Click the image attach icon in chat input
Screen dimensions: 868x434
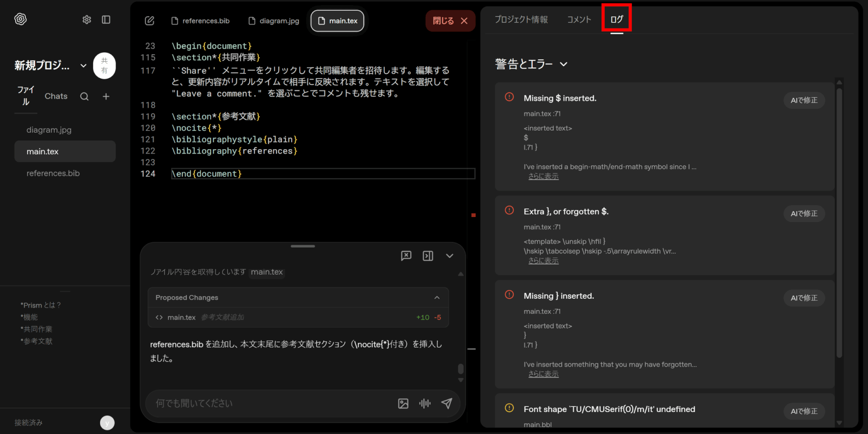pyautogui.click(x=403, y=403)
